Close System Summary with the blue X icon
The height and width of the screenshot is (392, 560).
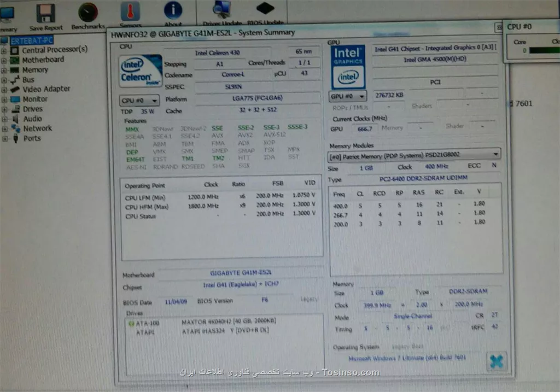point(497,361)
